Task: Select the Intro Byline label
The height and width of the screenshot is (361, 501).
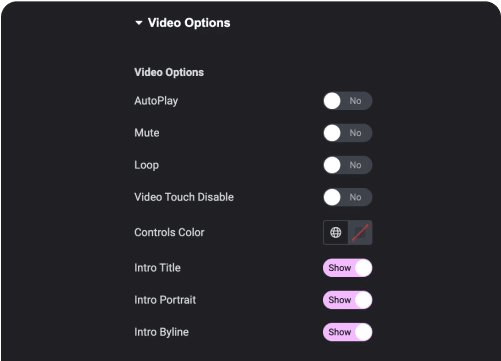Action: point(161,332)
